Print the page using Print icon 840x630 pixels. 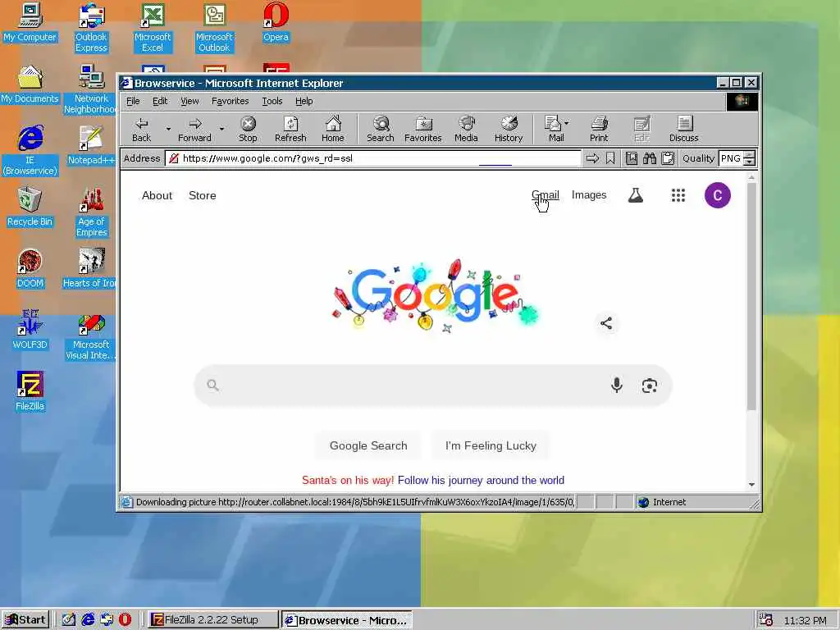click(x=599, y=130)
